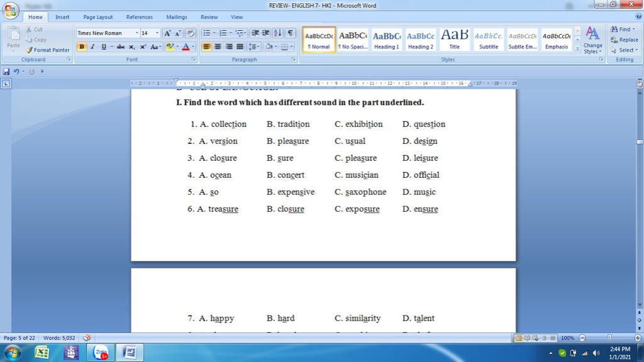The width and height of the screenshot is (644, 362).
Task: Click the Decrease Indent icon
Action: coord(255,33)
